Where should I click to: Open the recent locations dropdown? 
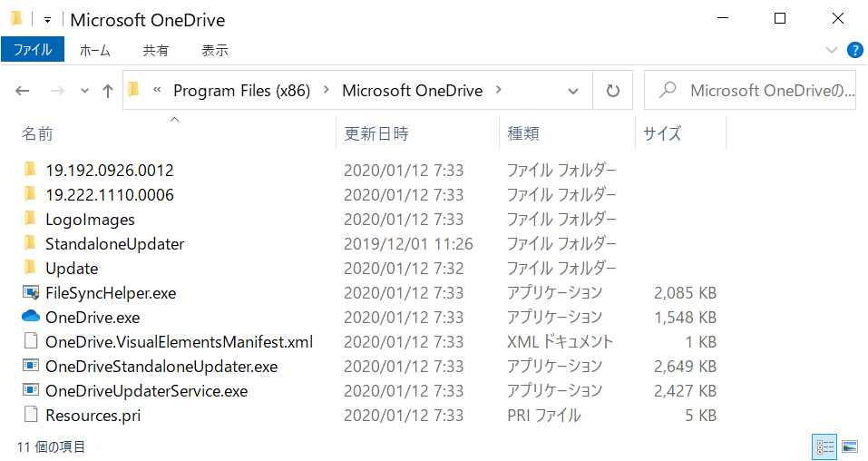pos(84,91)
